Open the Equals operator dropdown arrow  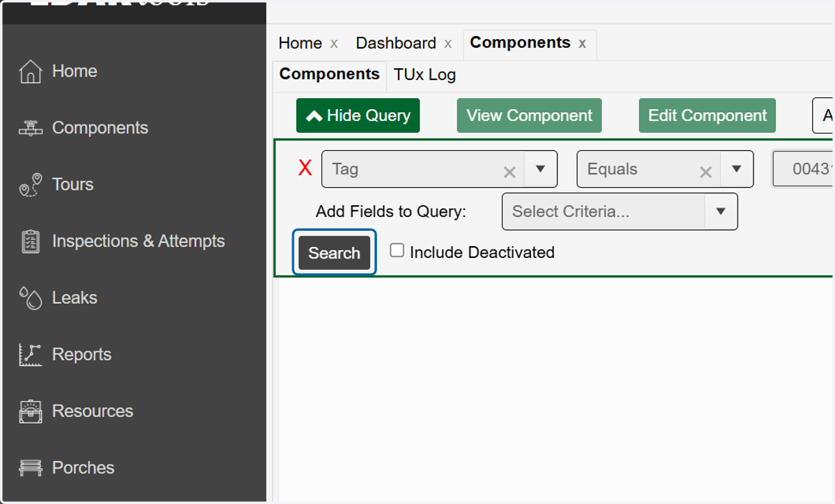pyautogui.click(x=736, y=169)
